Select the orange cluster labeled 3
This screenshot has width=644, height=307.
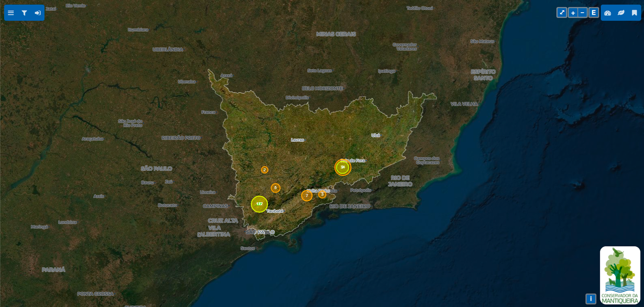click(322, 194)
